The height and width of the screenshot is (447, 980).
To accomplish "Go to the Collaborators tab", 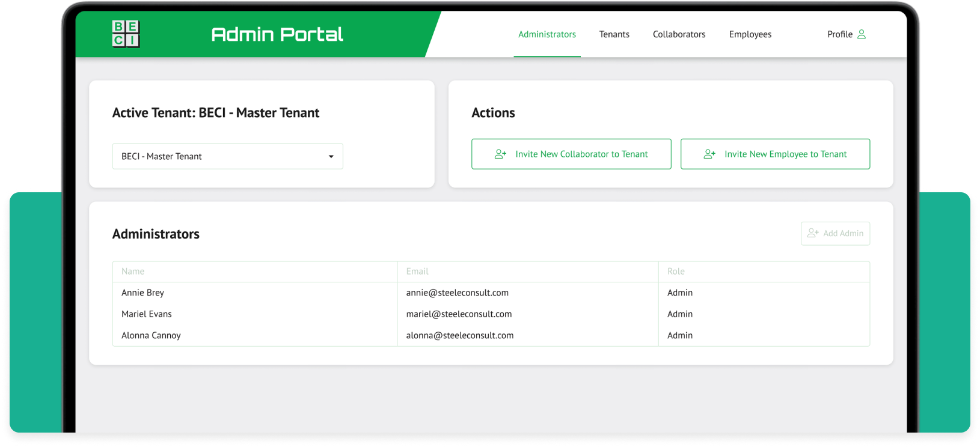I will 679,34.
